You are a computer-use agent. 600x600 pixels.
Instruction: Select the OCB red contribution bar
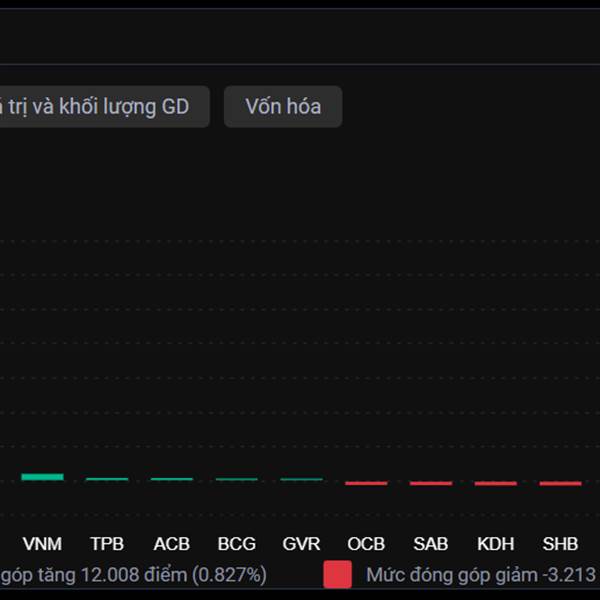click(x=366, y=483)
